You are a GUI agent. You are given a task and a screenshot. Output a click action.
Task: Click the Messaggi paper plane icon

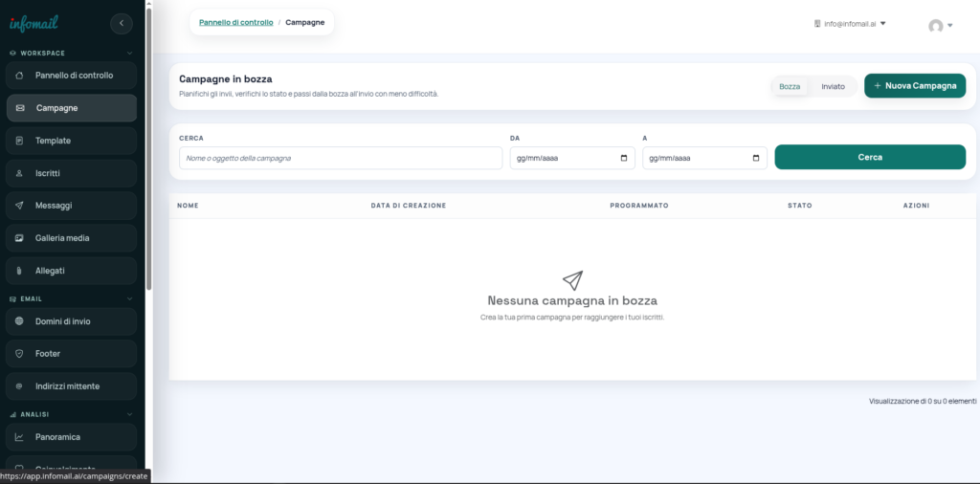(x=20, y=206)
